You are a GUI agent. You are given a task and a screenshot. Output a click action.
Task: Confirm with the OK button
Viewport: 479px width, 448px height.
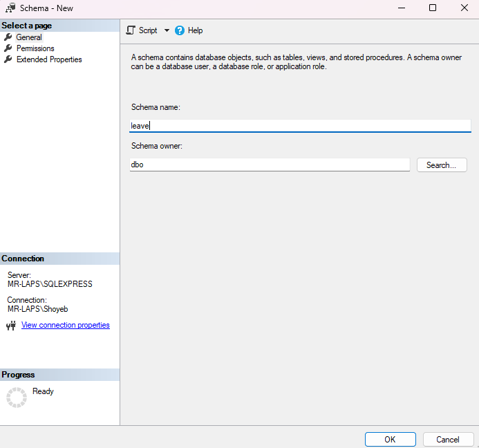point(390,439)
